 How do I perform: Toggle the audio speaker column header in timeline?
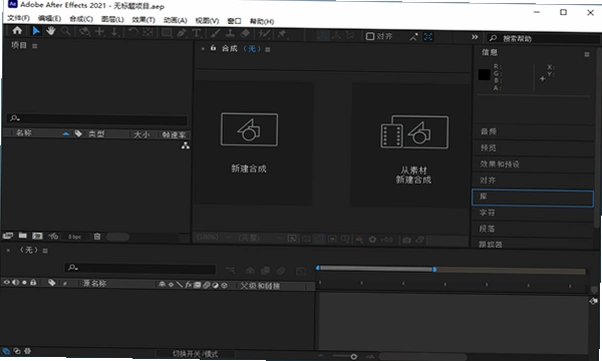pos(15,282)
